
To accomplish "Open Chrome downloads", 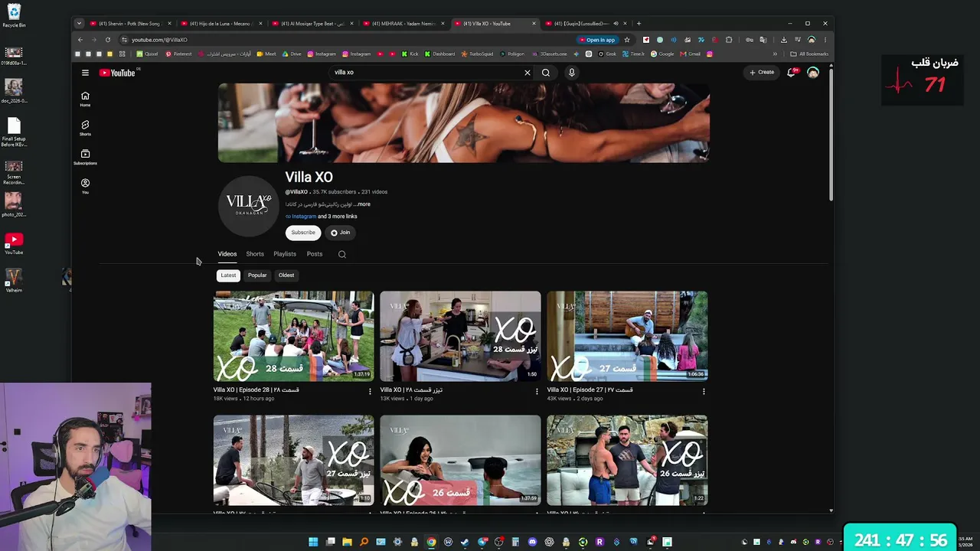I will [783, 40].
